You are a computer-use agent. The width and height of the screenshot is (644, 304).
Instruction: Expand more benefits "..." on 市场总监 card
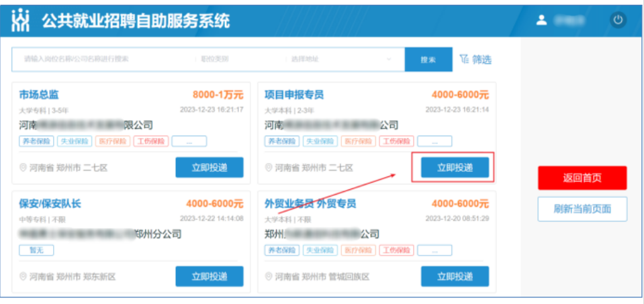189,142
